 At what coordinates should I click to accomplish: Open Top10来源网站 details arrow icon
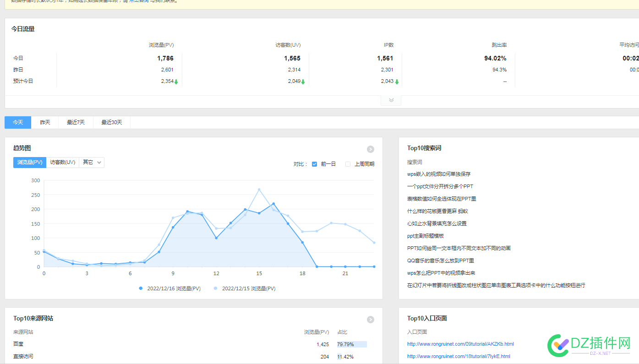(371, 320)
